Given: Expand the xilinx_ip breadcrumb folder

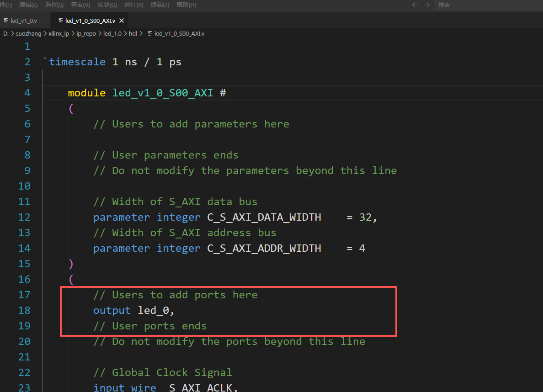Looking at the screenshot, I should coord(59,34).
